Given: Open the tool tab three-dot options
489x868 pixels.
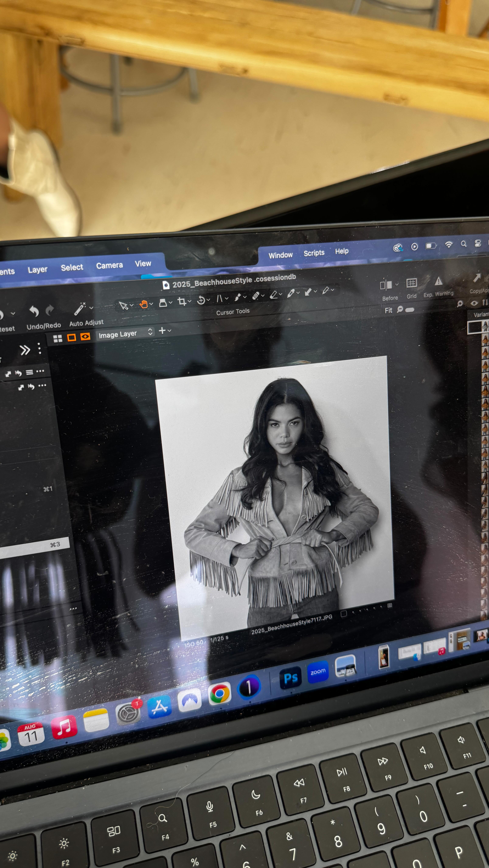Looking at the screenshot, I should [x=39, y=348].
